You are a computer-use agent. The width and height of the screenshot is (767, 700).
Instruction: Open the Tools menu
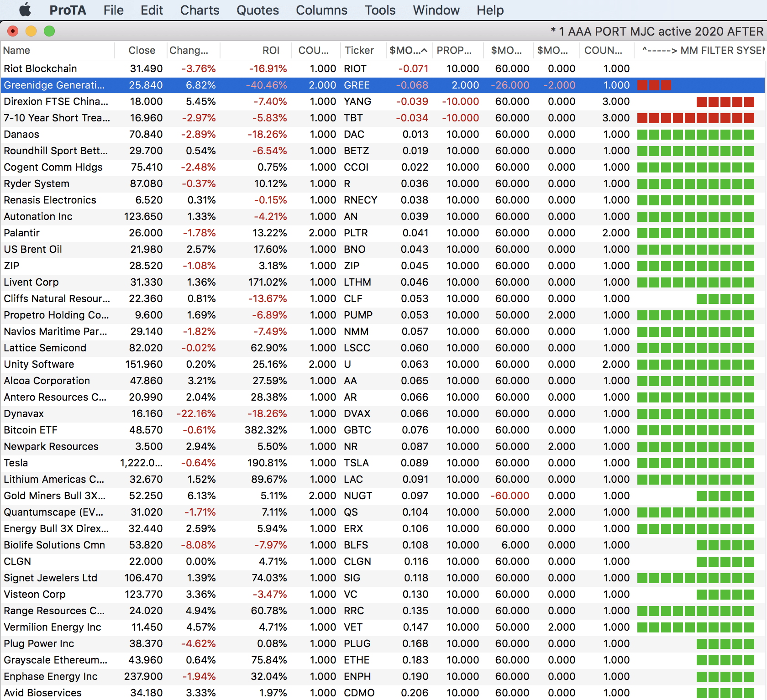pyautogui.click(x=380, y=10)
